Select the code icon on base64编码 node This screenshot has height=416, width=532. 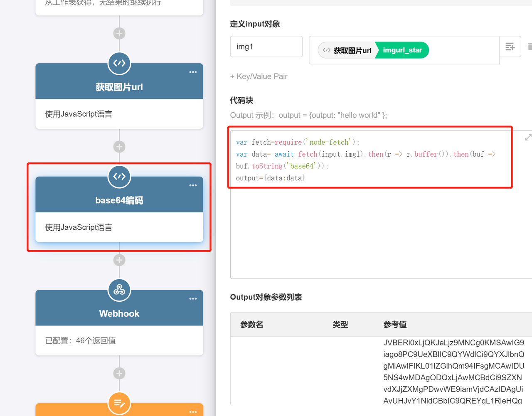119,177
